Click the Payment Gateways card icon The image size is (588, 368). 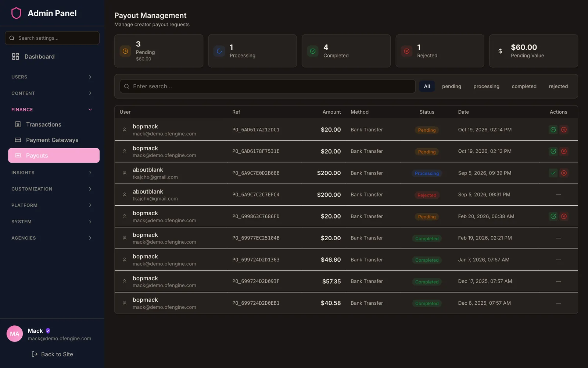(x=18, y=140)
